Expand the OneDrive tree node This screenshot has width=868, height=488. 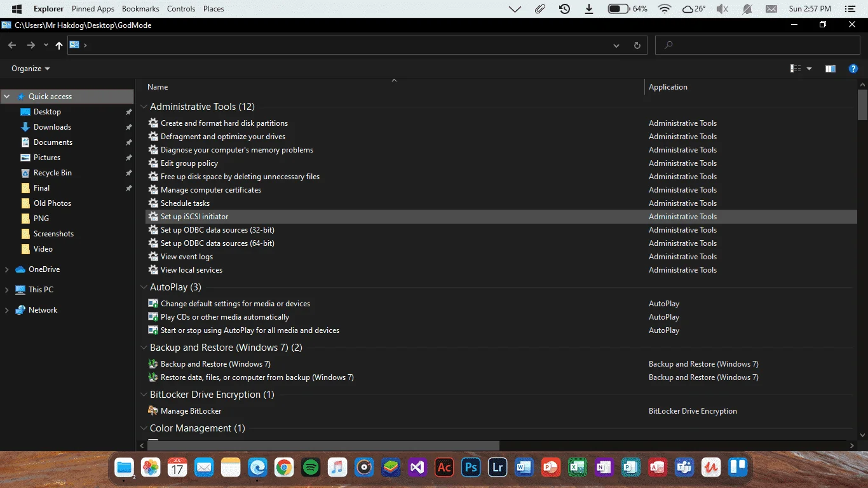(x=7, y=269)
